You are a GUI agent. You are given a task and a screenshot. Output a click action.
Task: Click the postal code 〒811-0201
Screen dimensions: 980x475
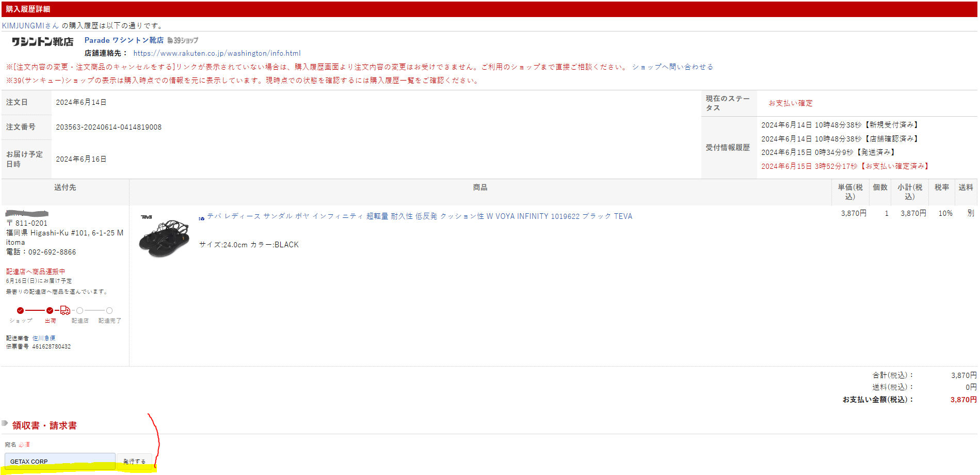(27, 223)
